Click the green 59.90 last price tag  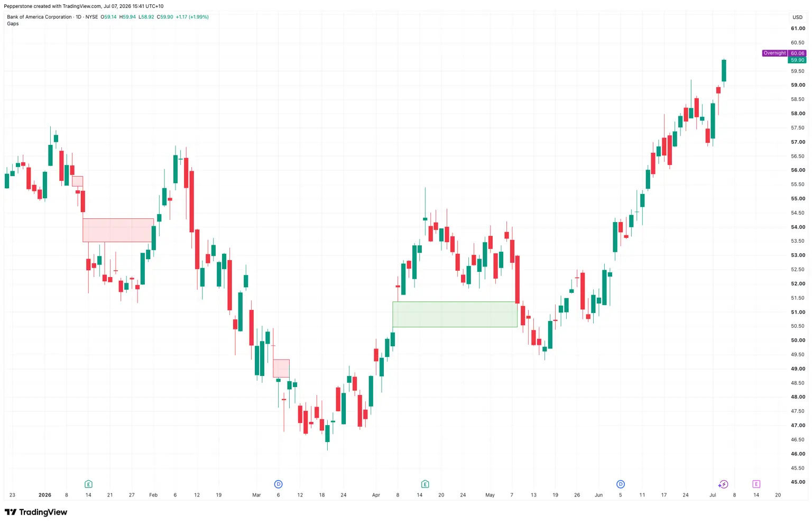[797, 60]
